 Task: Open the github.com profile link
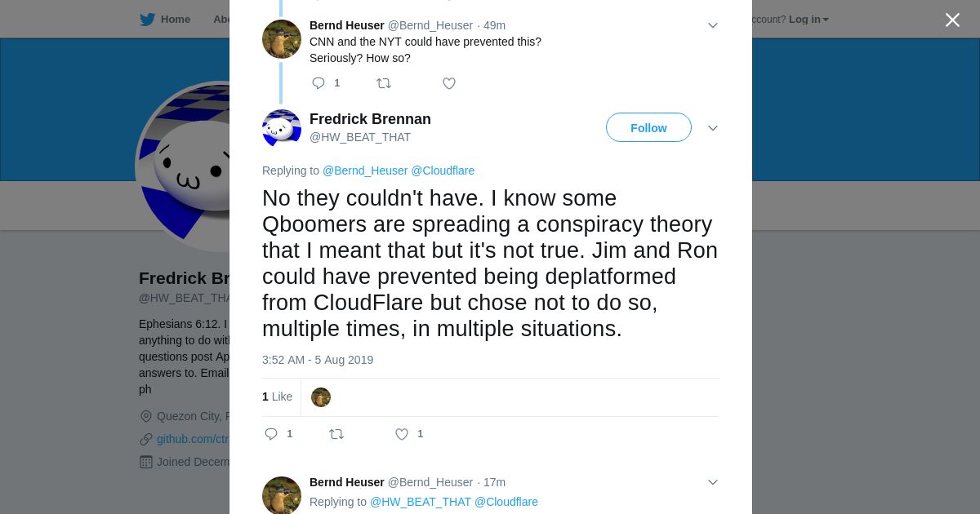click(x=193, y=439)
